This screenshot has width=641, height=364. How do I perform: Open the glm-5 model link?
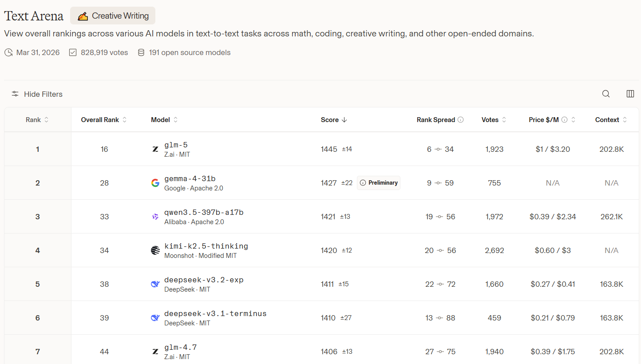click(176, 145)
